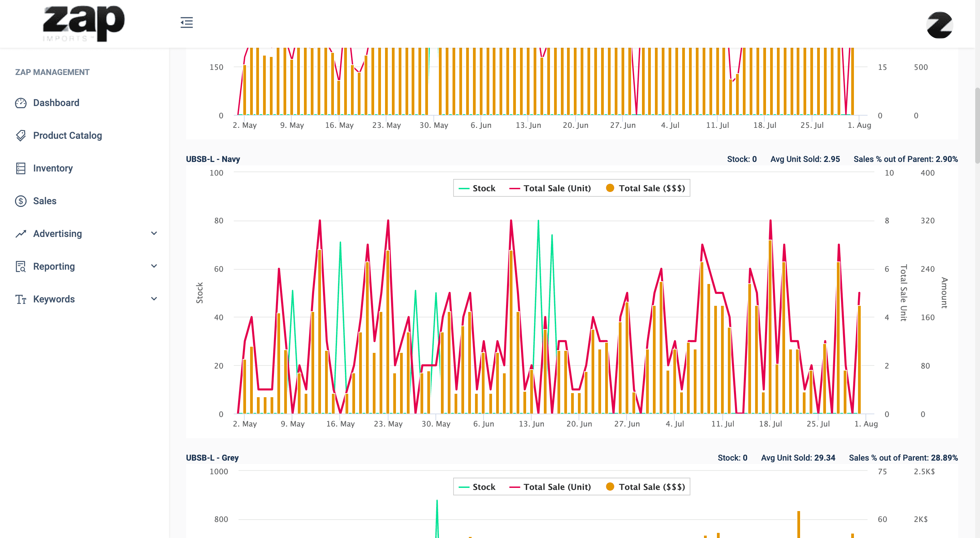The image size is (980, 538).
Task: Click the Reporting document search icon
Action: coord(20,267)
